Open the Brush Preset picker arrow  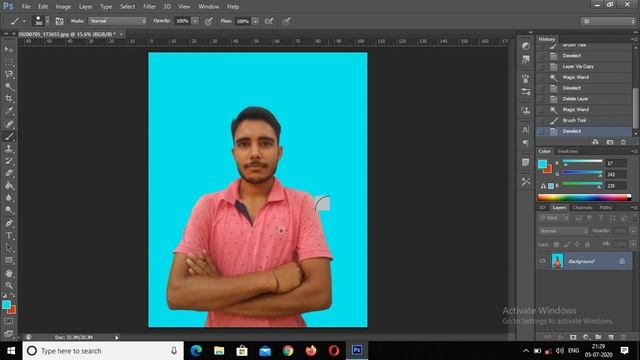47,21
